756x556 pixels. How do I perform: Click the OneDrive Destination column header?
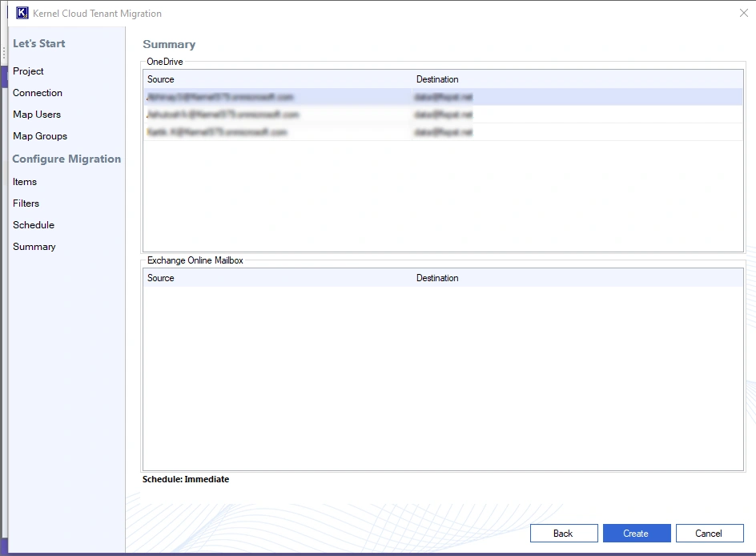tap(437, 79)
